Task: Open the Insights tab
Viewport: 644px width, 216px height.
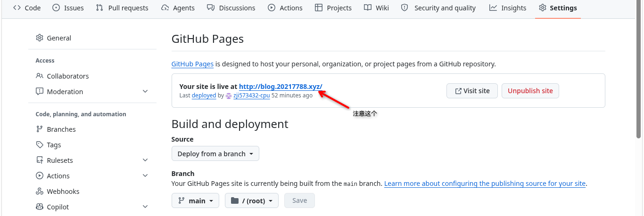Action: [x=508, y=8]
